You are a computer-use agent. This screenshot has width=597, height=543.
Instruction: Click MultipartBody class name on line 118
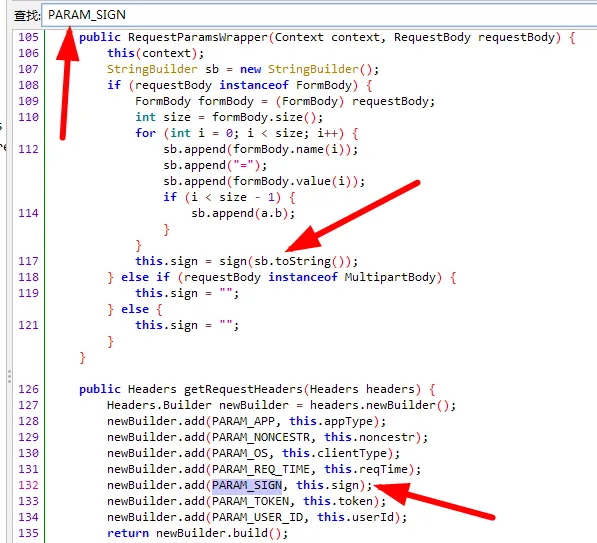tap(390, 278)
